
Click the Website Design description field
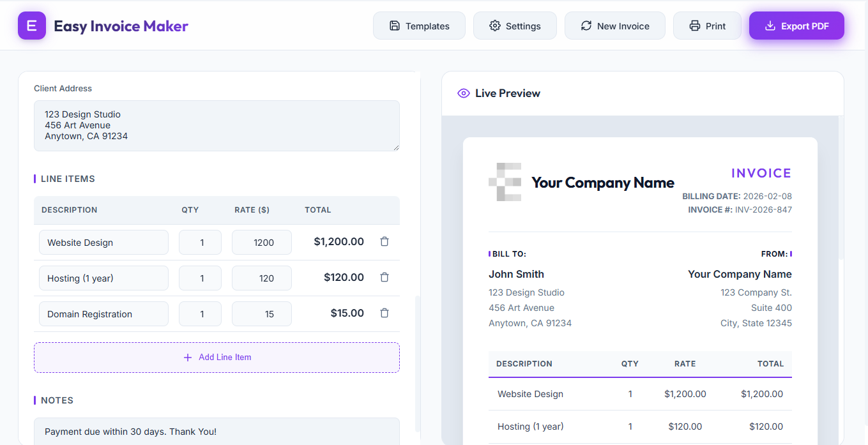point(103,243)
